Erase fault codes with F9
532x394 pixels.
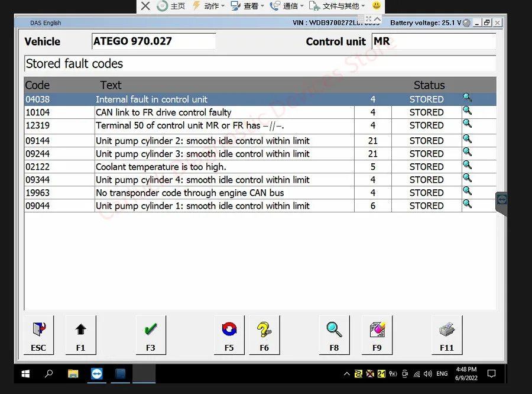click(377, 335)
